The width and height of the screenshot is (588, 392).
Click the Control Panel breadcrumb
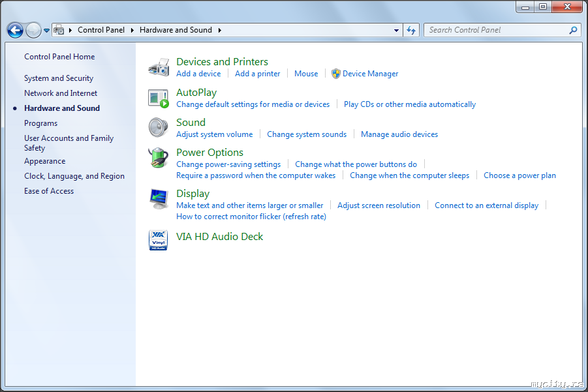click(101, 30)
